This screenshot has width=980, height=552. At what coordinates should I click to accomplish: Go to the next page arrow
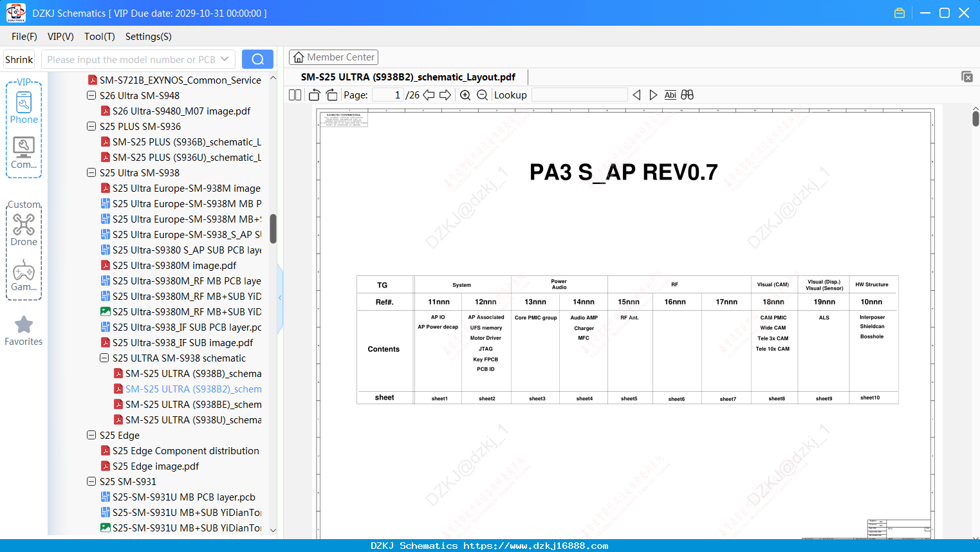pos(445,95)
